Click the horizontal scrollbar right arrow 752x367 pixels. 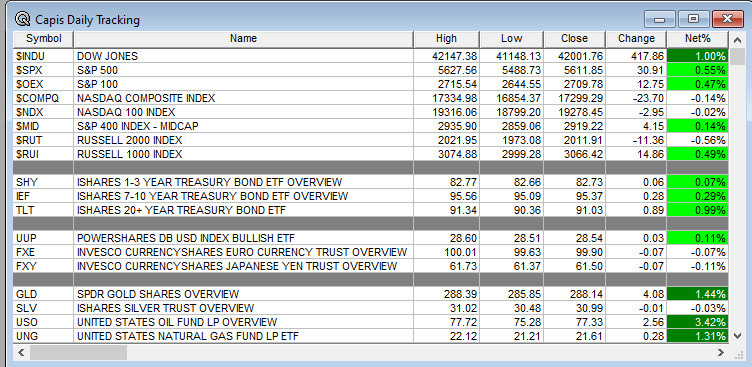pos(721,353)
